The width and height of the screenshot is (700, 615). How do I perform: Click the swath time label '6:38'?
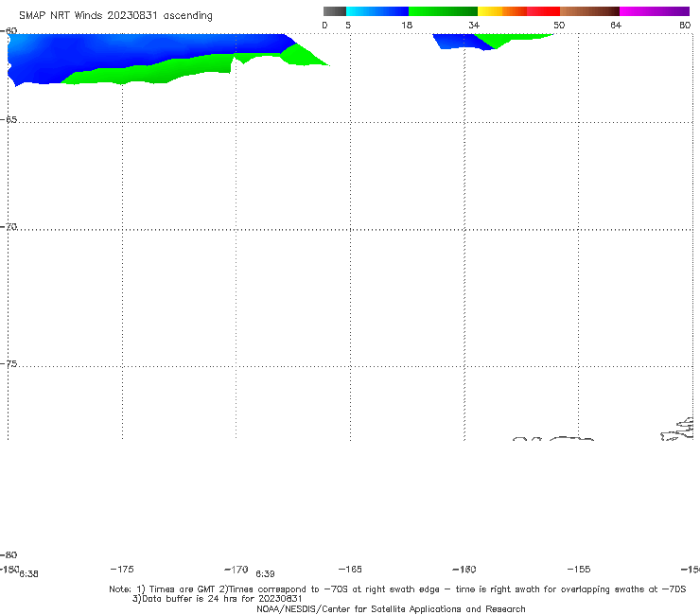coord(28,574)
